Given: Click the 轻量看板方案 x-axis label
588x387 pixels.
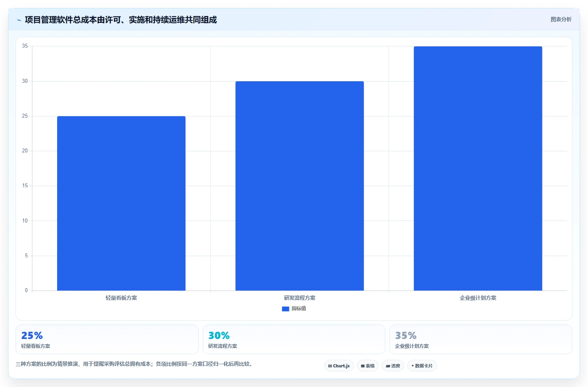Looking at the screenshot, I should point(121,298).
